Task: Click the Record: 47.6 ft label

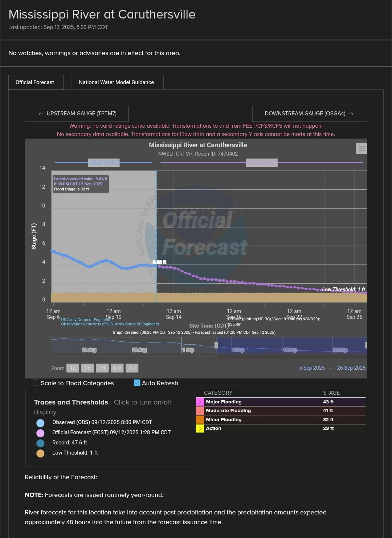Action: (70, 443)
